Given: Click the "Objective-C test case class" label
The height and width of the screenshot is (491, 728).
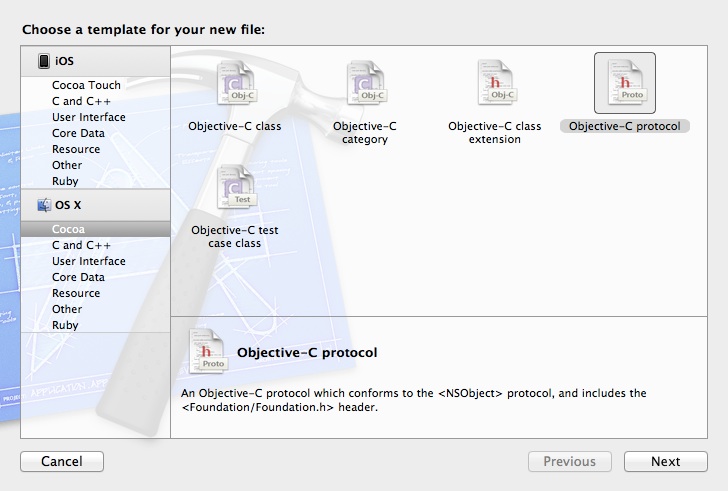Looking at the screenshot, I should [x=234, y=237].
